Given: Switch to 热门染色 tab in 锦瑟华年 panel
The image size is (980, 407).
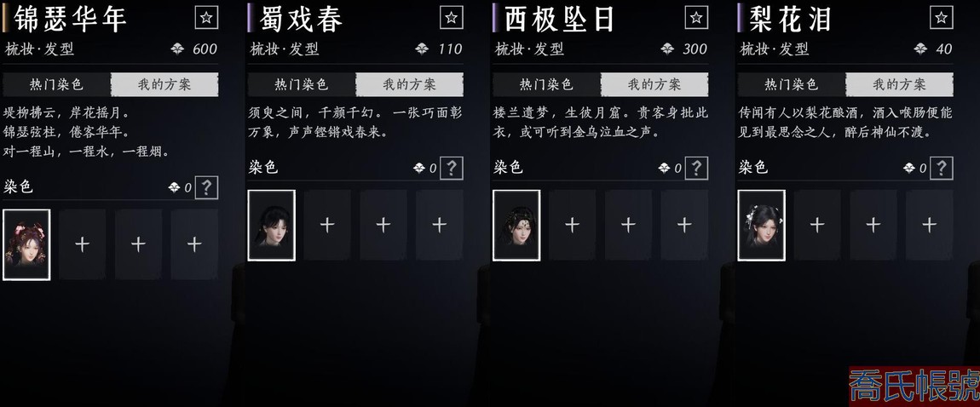Looking at the screenshot, I should (x=57, y=84).
